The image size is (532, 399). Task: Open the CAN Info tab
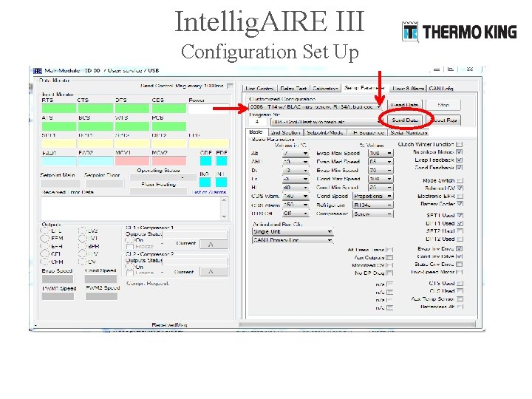tap(440, 88)
